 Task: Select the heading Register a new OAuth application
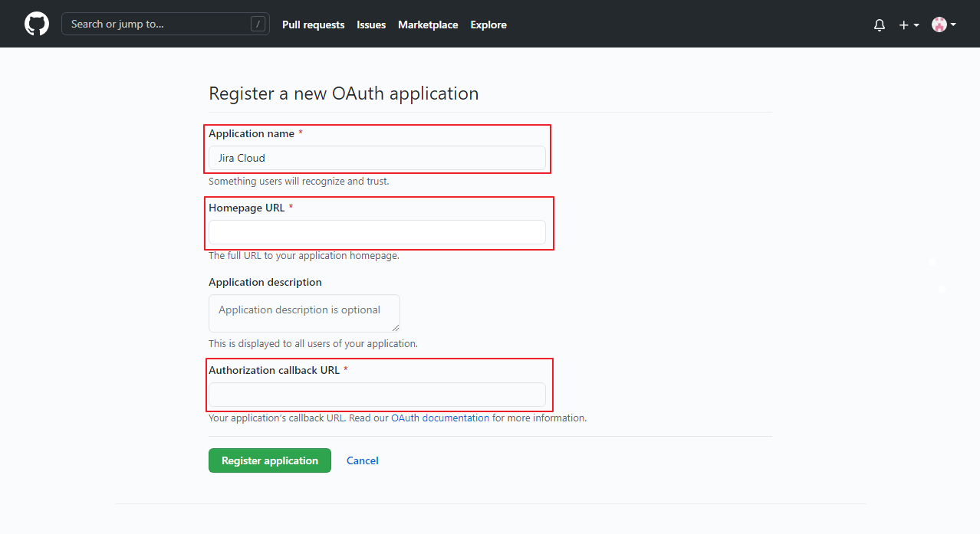tap(344, 93)
